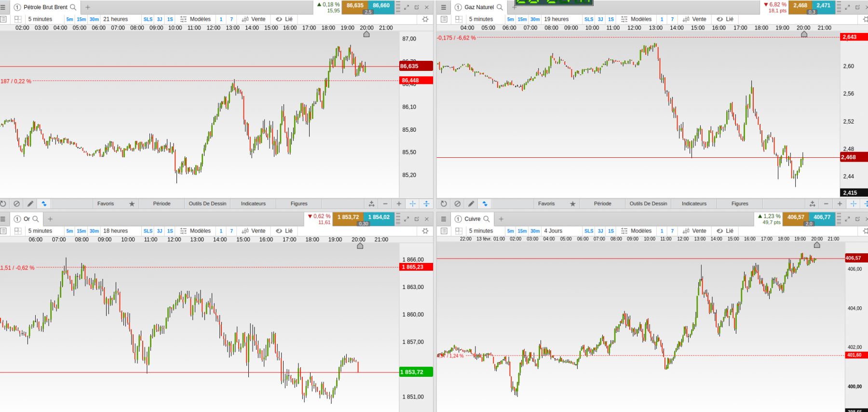Image resolution: width=868 pixels, height=412 pixels.
Task: Open Indicateurs menu under Brent chart
Action: tap(253, 204)
